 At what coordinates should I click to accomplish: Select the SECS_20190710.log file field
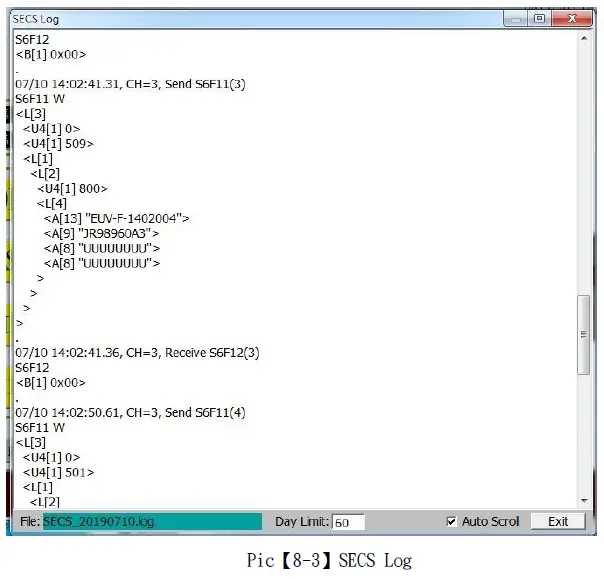(x=152, y=522)
